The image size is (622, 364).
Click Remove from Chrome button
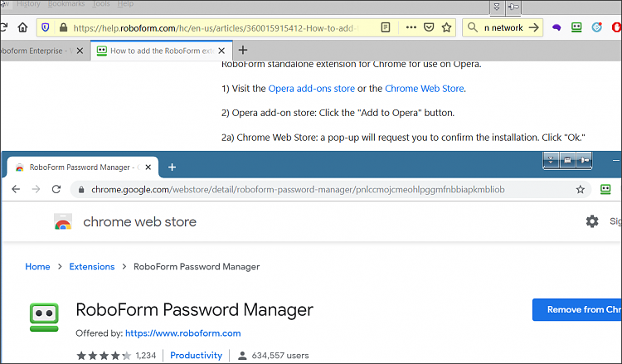click(577, 309)
